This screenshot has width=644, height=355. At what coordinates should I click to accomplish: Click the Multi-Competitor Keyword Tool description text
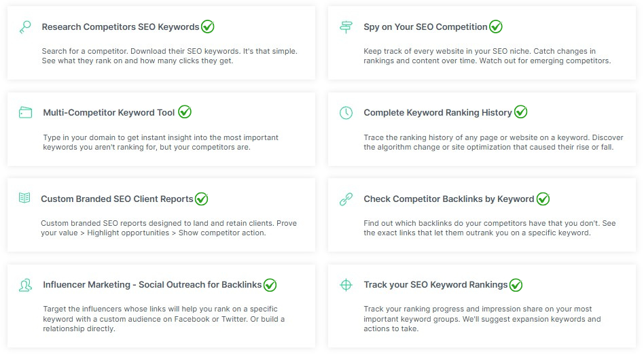pos(160,142)
